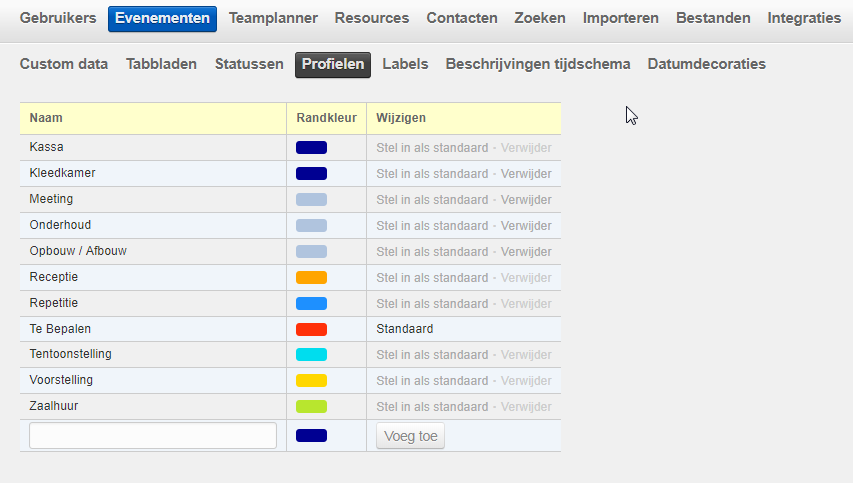Select the Datumdecoraties tab
This screenshot has width=853, height=483.
point(706,64)
